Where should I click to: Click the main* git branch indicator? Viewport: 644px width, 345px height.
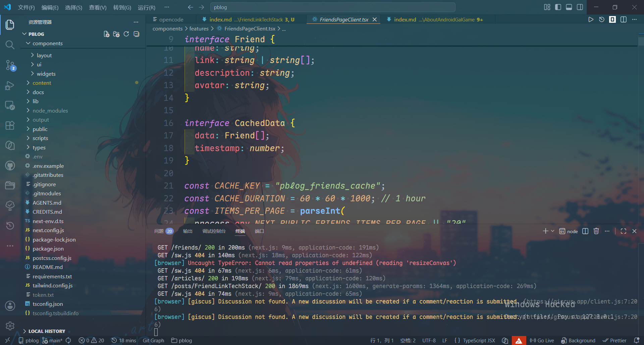click(x=53, y=340)
